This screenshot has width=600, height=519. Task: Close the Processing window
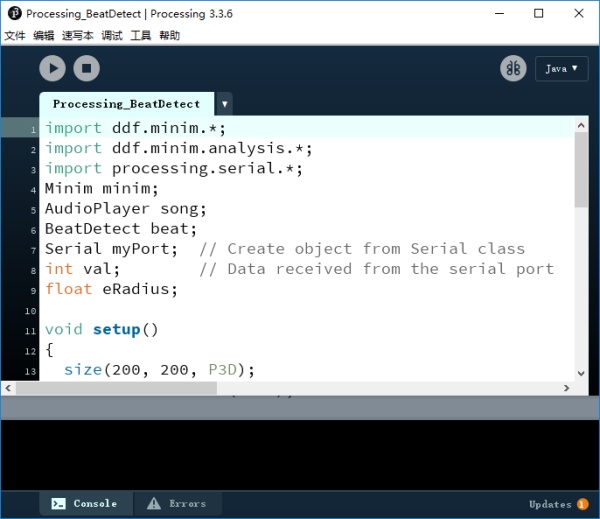[x=579, y=13]
